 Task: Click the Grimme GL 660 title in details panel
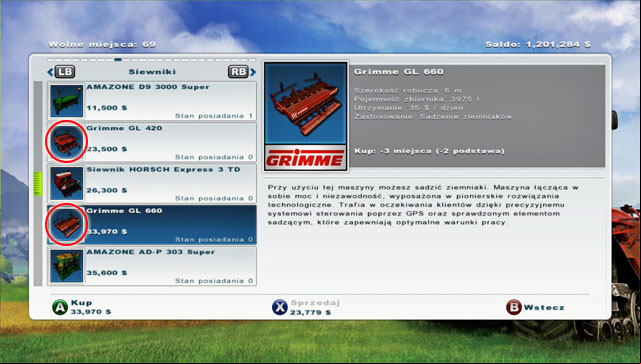coord(399,72)
